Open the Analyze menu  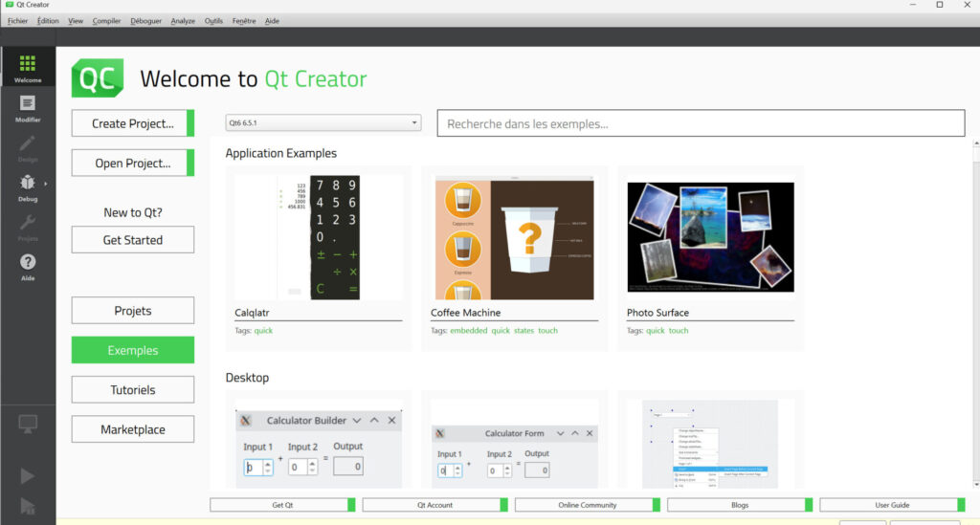pos(183,21)
